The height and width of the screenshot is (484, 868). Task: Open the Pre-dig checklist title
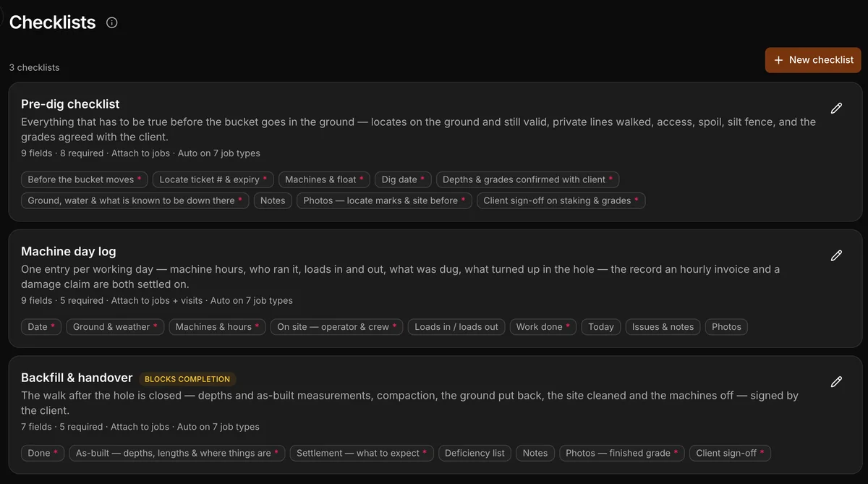(x=70, y=104)
